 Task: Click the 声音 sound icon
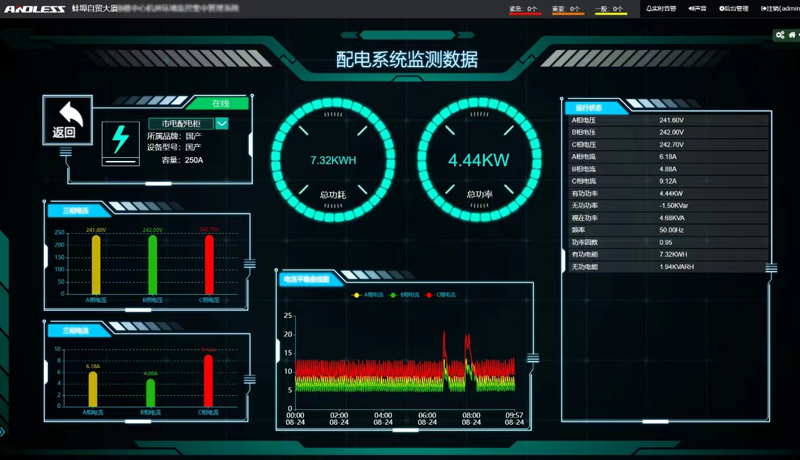pos(697,9)
